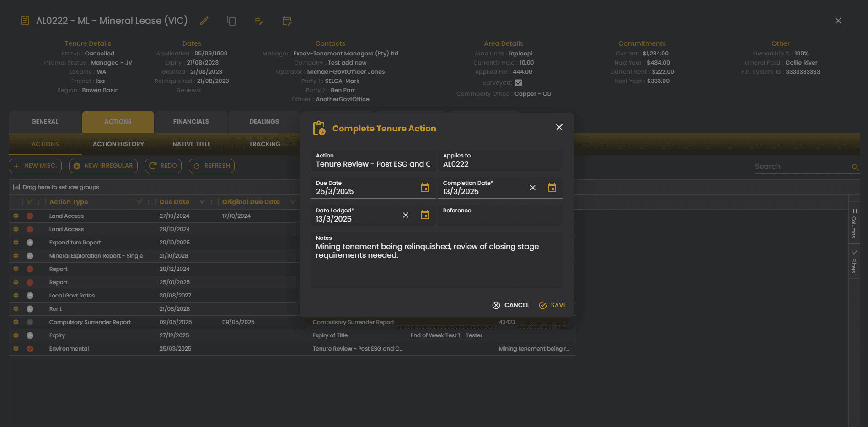Open the first column filter funnel

[x=29, y=202]
